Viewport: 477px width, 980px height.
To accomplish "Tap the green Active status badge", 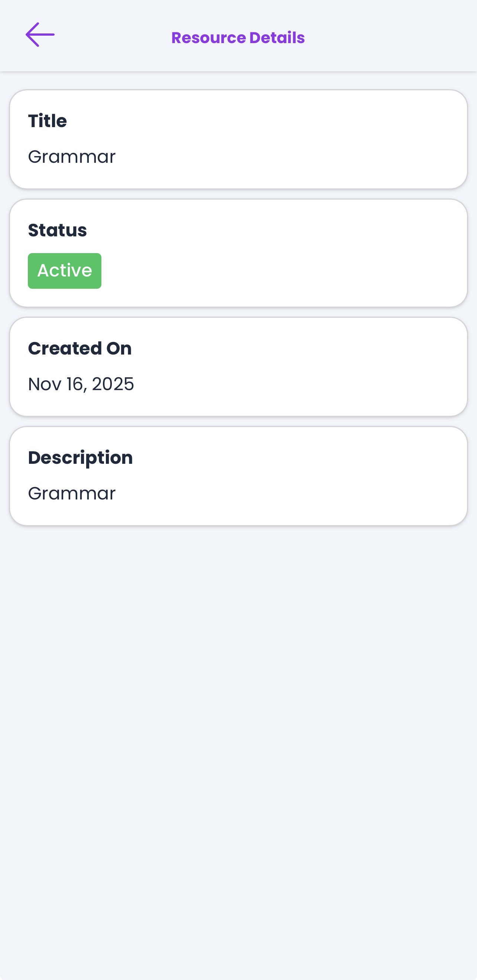I will click(65, 271).
